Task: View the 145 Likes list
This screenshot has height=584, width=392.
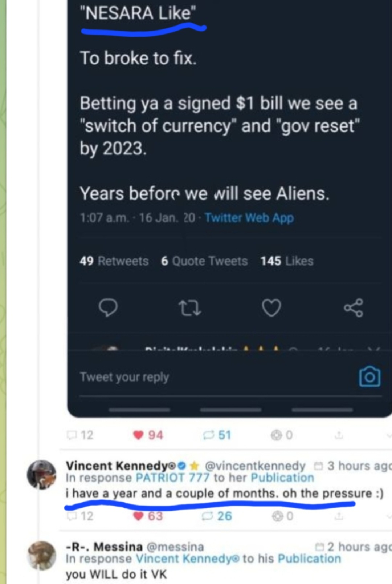Action: pos(287,261)
